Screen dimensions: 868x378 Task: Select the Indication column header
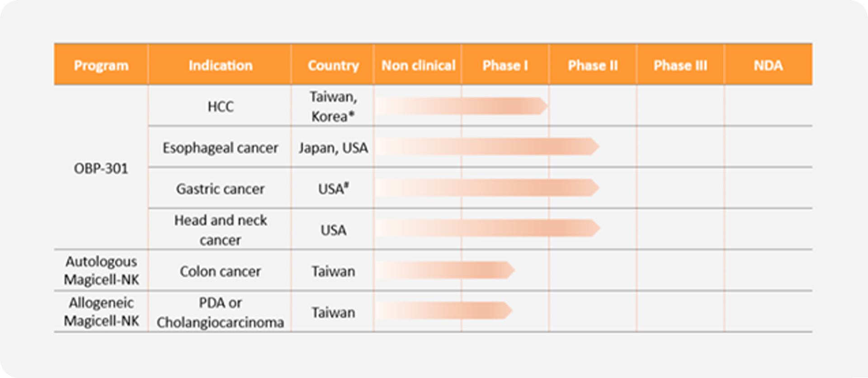click(x=220, y=65)
